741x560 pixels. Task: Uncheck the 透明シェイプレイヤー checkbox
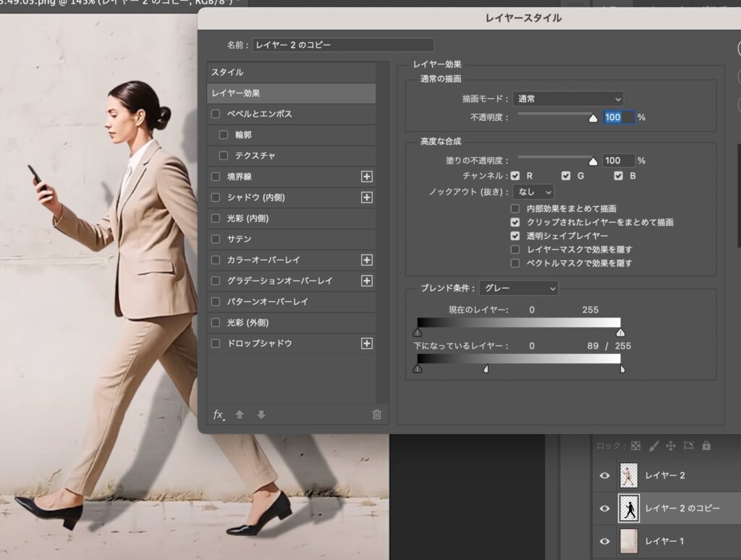point(515,236)
